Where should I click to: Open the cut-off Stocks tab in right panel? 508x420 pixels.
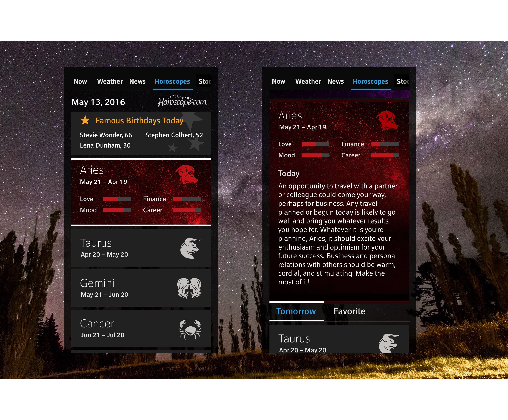(403, 81)
